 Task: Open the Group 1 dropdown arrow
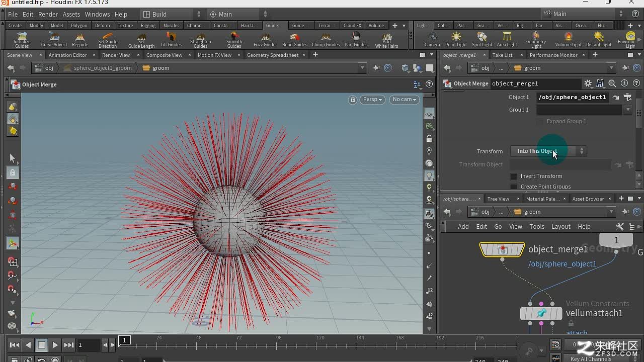click(627, 110)
